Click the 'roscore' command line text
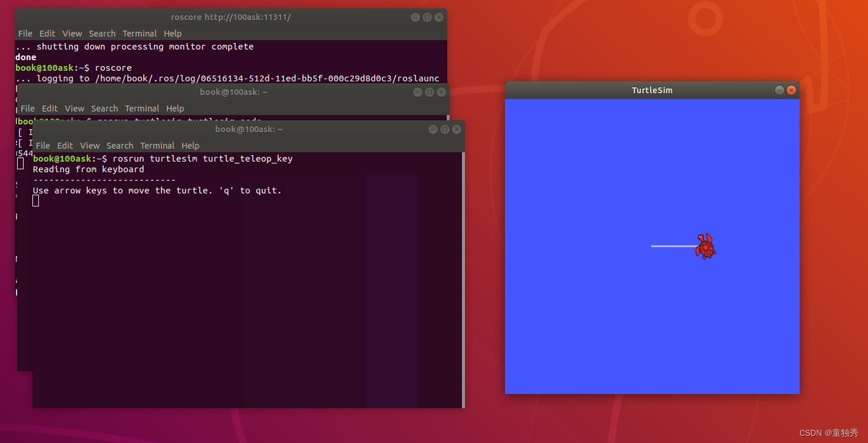Viewport: 868px width, 443px height. (x=113, y=68)
